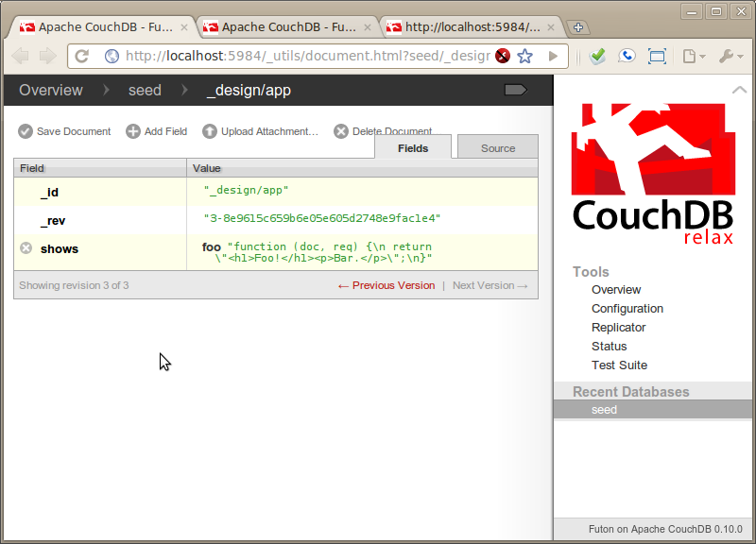Click the blue speech bubble toolbar icon

(627, 57)
